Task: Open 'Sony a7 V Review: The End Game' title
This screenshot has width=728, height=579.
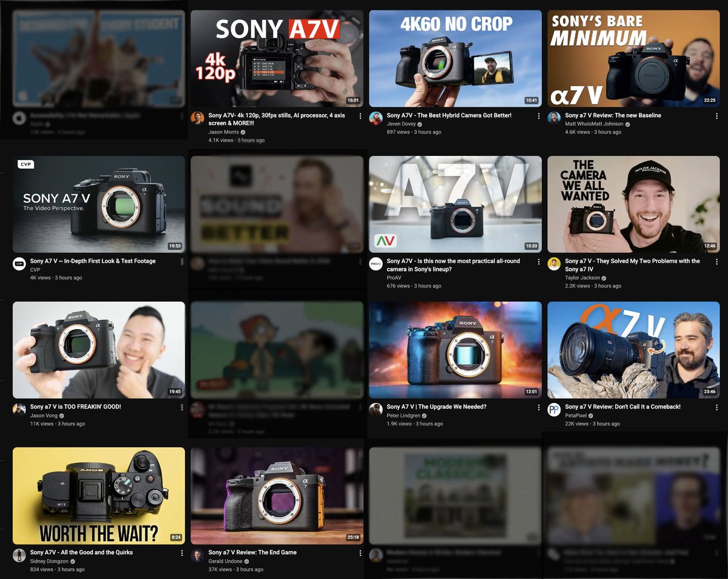Action: coord(252,552)
